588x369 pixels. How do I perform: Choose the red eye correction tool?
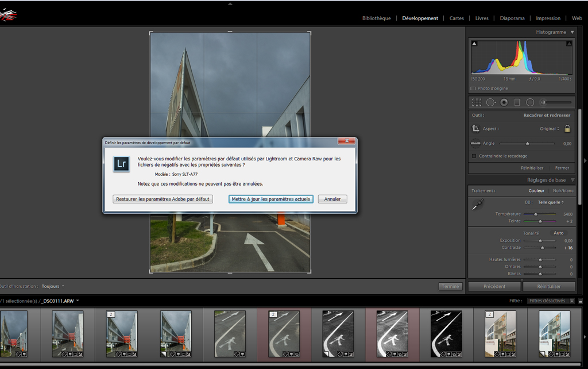pyautogui.click(x=504, y=102)
